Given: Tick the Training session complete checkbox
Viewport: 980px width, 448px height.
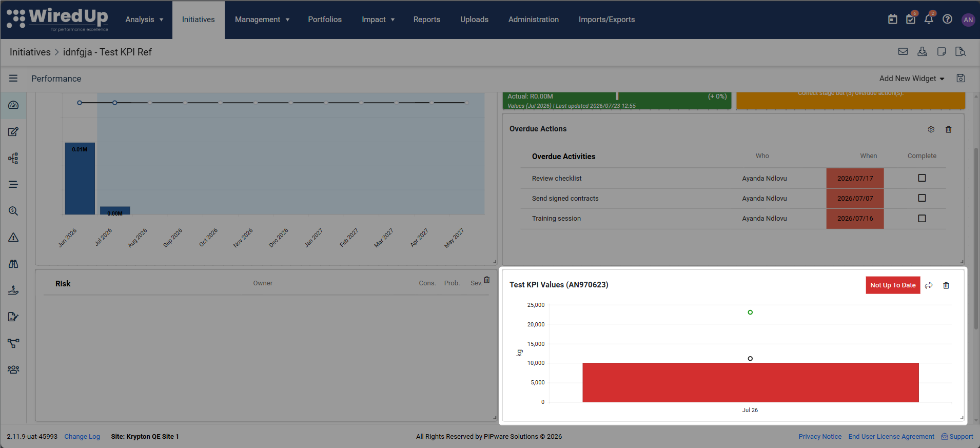Looking at the screenshot, I should point(922,219).
